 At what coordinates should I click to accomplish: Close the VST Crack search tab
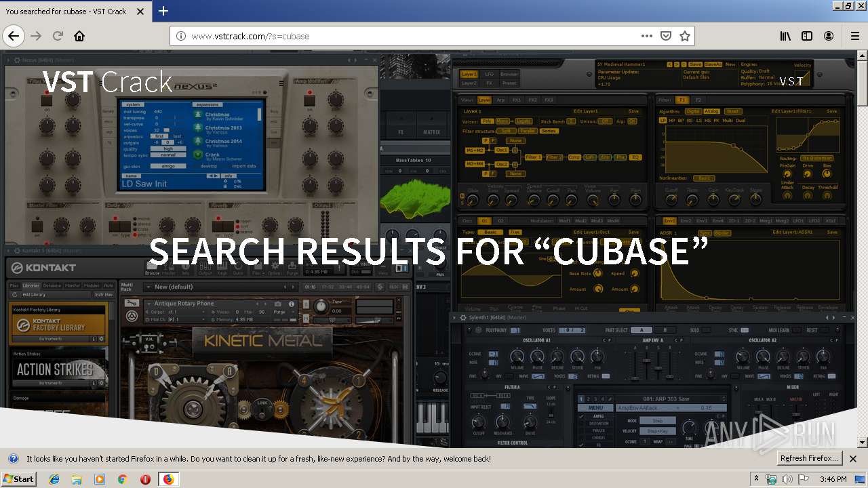[140, 12]
